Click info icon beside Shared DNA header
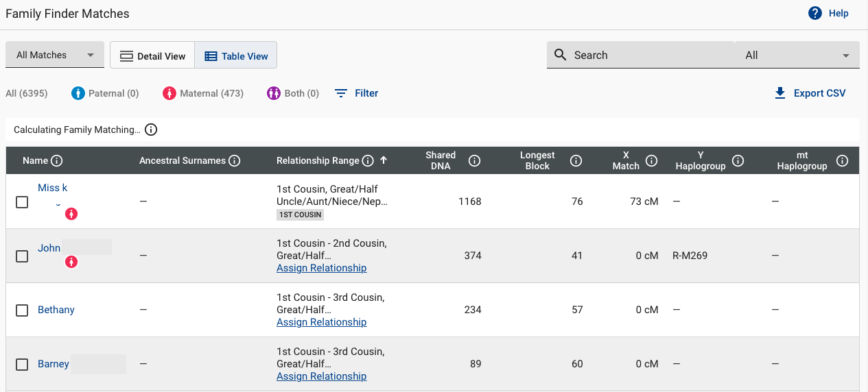 (474, 160)
